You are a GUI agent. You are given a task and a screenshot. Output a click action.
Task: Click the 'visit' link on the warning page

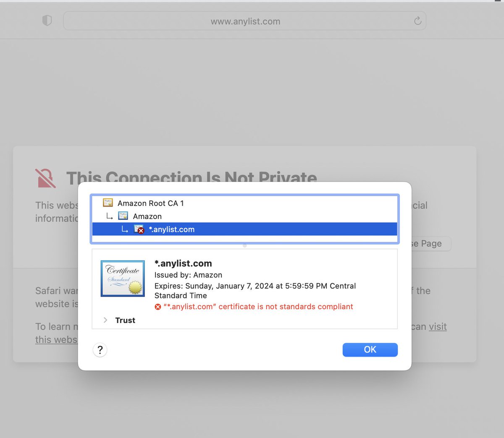click(438, 326)
